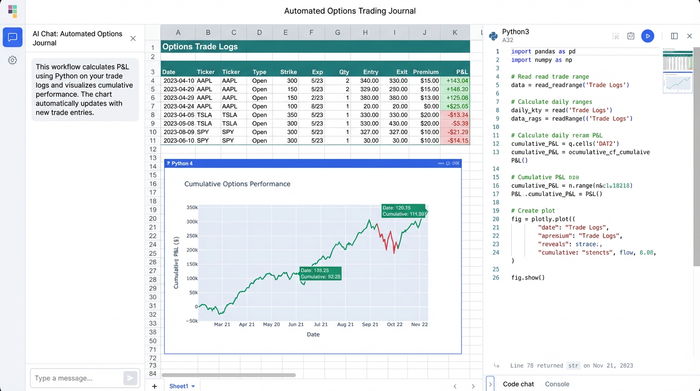Collapse the code panel with bottom chevron
The height and width of the screenshot is (391, 700).
click(x=490, y=384)
